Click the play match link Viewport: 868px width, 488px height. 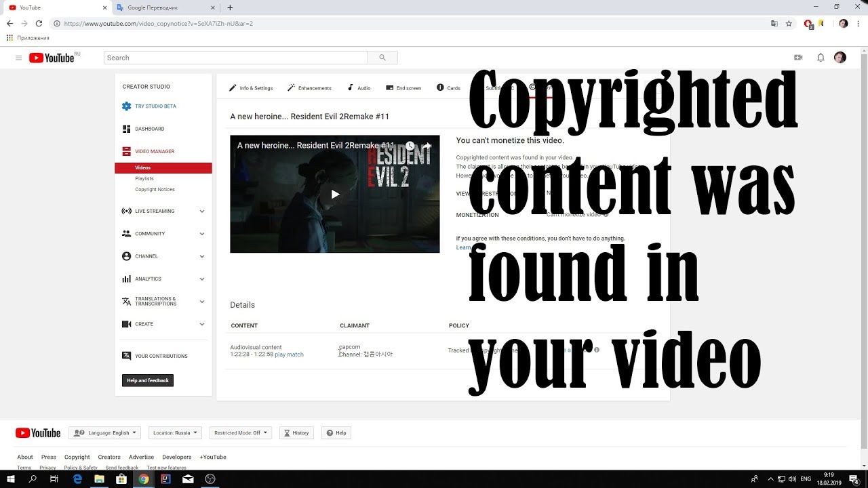pos(289,354)
